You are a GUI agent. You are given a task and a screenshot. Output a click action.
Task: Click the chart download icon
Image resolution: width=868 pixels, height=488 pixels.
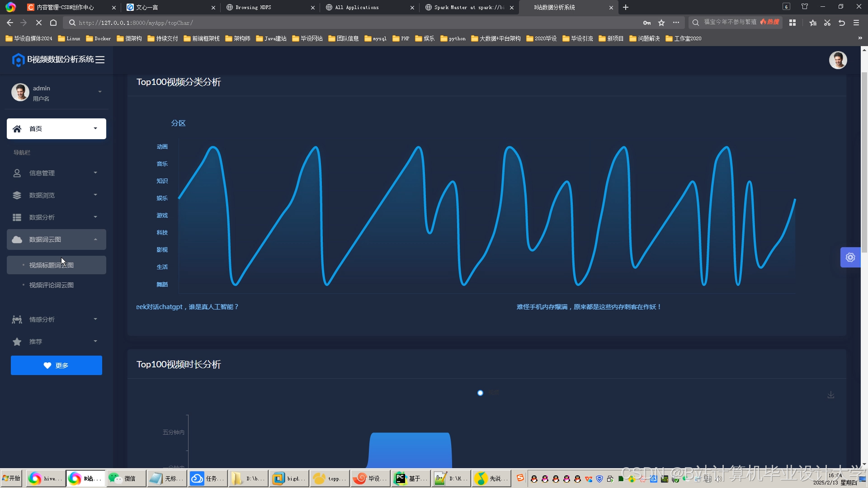tap(830, 395)
